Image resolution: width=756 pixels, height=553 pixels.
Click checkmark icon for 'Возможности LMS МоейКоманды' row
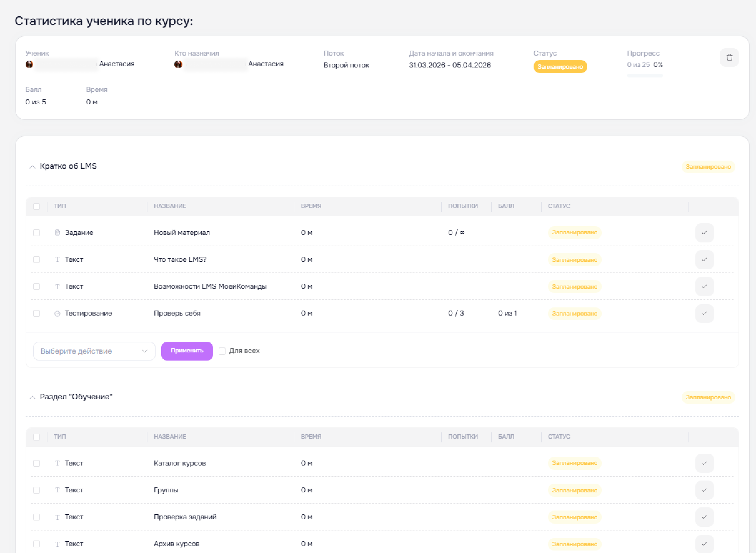coord(704,286)
